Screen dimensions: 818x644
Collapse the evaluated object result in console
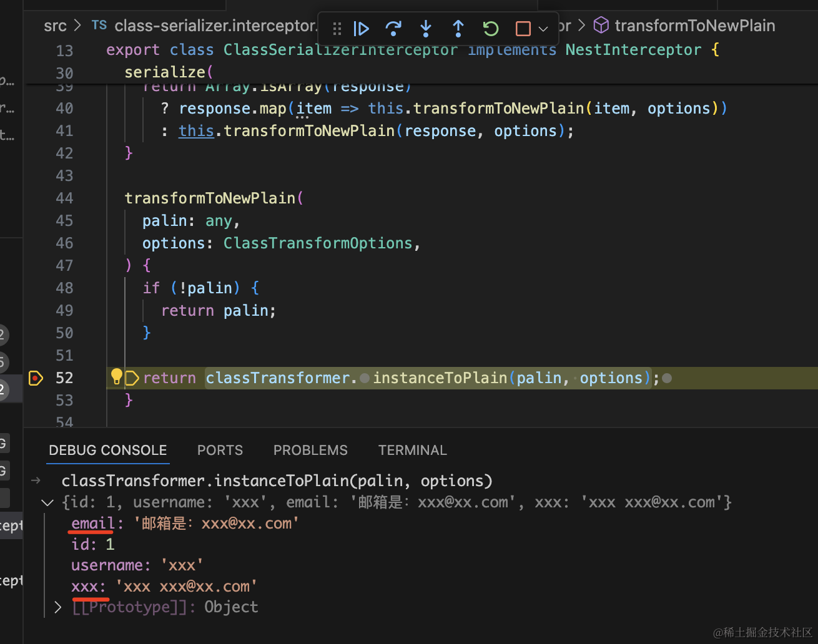[x=47, y=502]
